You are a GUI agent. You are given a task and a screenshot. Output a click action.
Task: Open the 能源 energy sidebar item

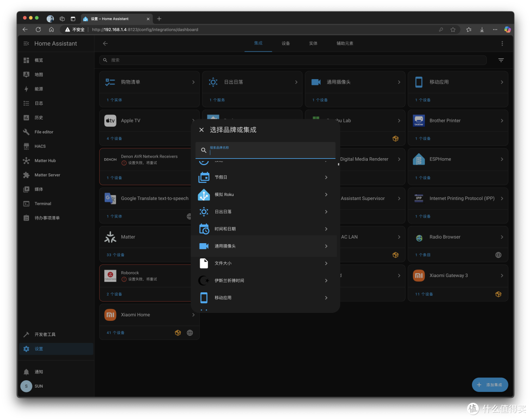click(x=56, y=89)
